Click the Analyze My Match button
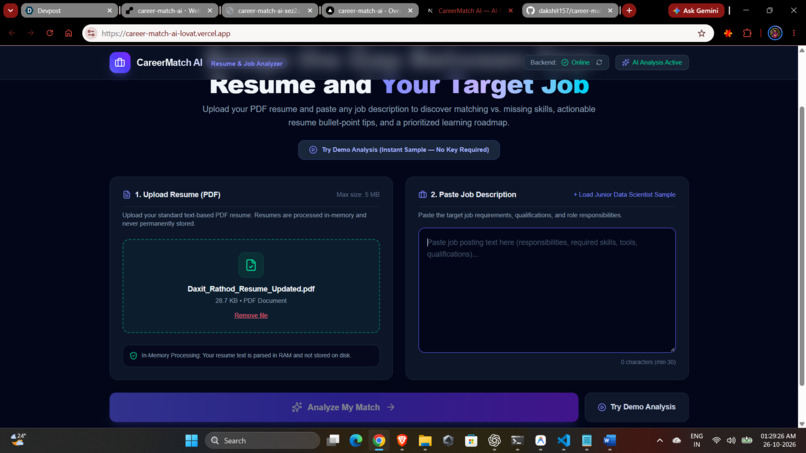The image size is (806, 453). (x=344, y=407)
